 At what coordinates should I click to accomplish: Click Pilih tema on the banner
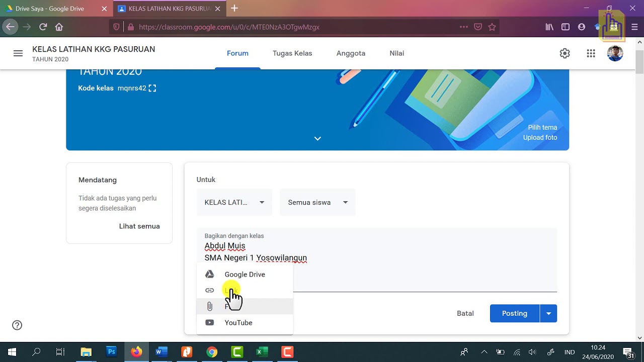[542, 128]
